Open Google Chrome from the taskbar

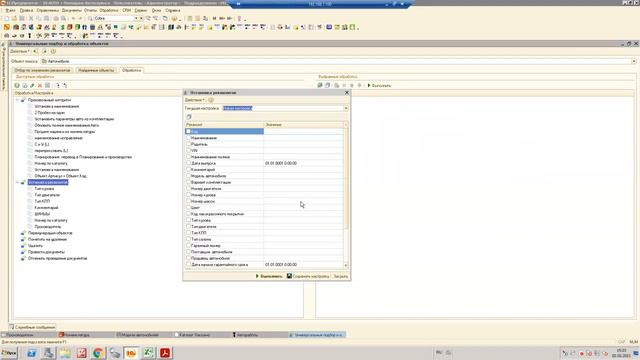pos(98,353)
